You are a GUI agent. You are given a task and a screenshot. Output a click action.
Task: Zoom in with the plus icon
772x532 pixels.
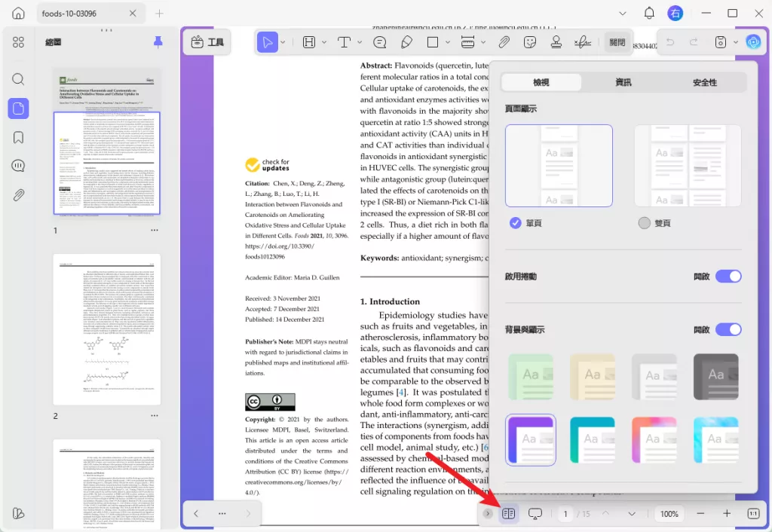point(727,514)
